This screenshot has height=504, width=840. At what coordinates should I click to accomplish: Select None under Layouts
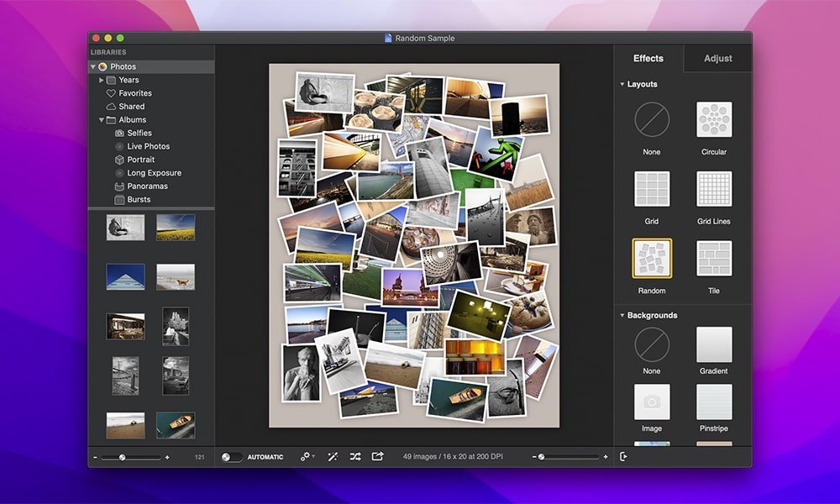coord(652,120)
